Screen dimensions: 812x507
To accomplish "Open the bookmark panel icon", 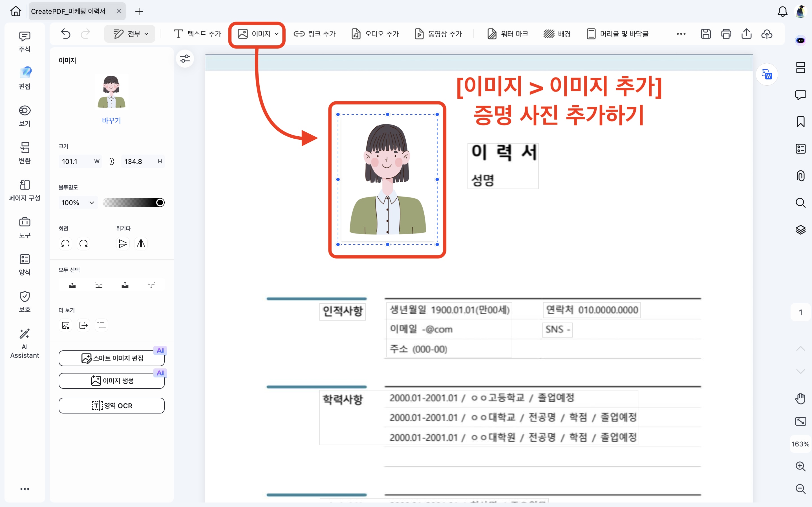I will (x=801, y=122).
